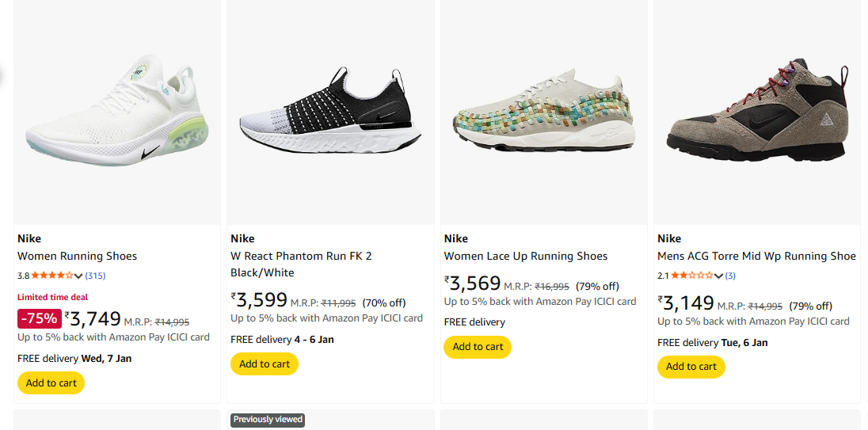Click the 2.1 star rating icons

pyautogui.click(x=692, y=276)
